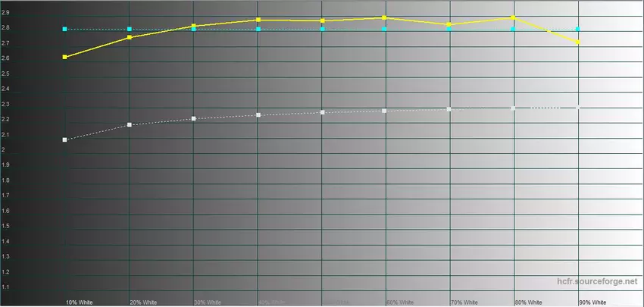
Task: Select the white dotted-curve point at 90% White
Action: (x=578, y=108)
